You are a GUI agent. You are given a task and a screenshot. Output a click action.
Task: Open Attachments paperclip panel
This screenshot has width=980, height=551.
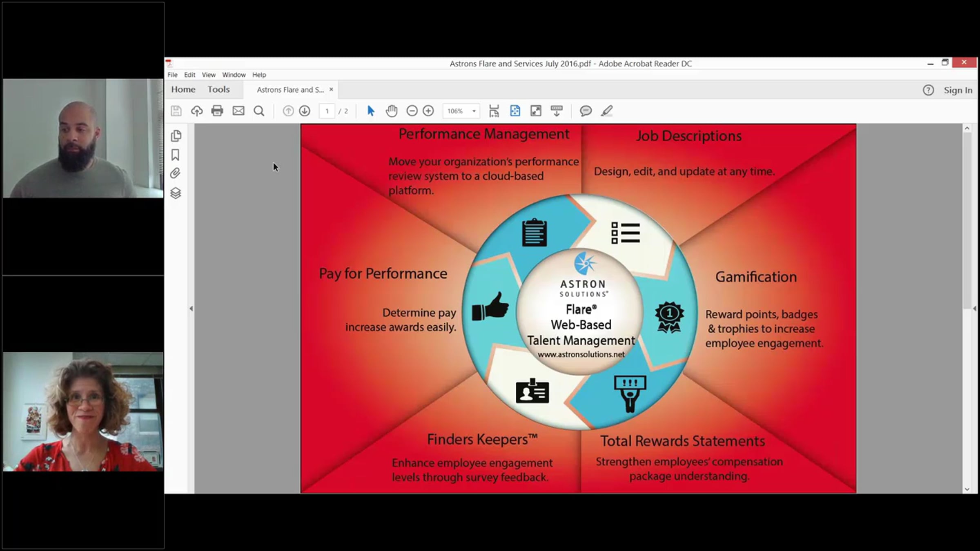(x=175, y=173)
